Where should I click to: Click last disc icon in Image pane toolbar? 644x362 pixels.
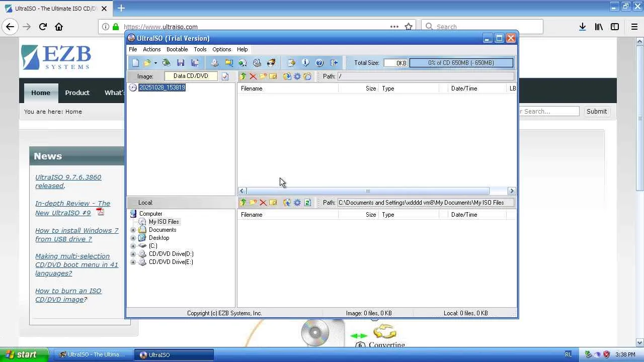[x=307, y=76]
